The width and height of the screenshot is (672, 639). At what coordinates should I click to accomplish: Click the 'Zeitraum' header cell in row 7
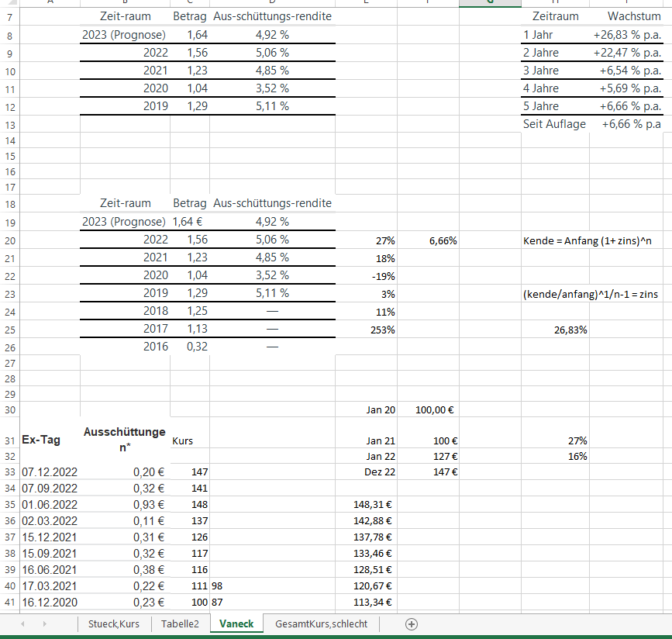coord(555,16)
